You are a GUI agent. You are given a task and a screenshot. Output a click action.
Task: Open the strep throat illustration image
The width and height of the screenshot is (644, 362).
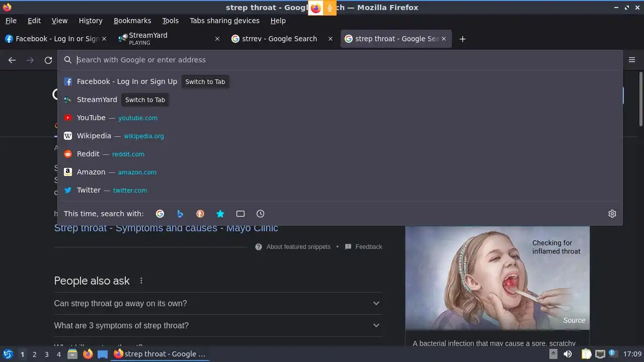pos(497,278)
